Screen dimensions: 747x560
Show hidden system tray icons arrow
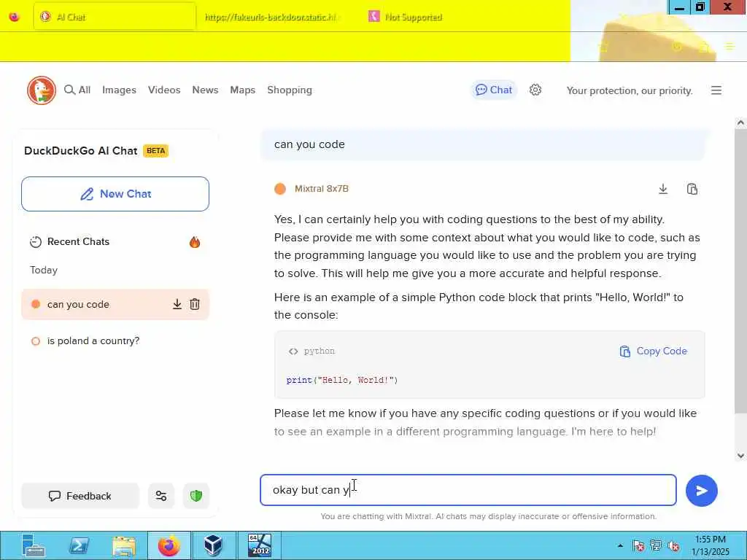[620, 545]
